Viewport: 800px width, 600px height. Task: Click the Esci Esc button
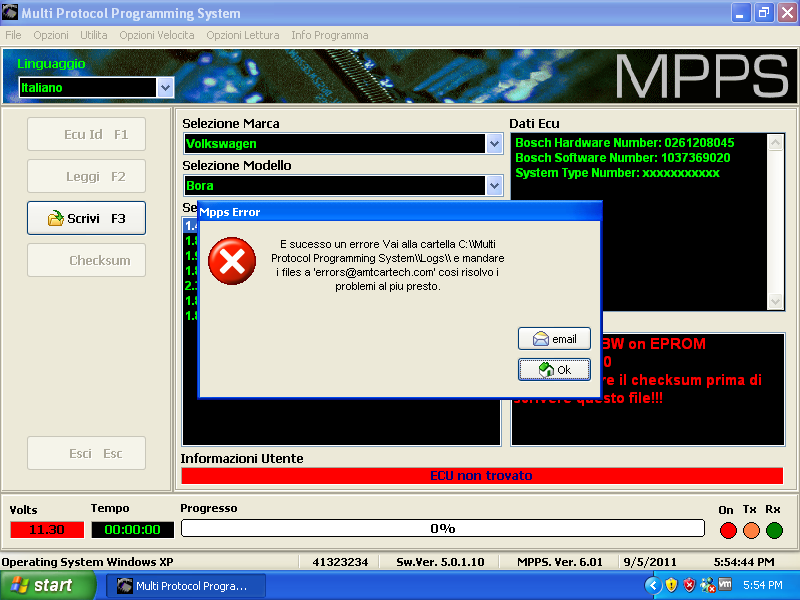tap(86, 453)
